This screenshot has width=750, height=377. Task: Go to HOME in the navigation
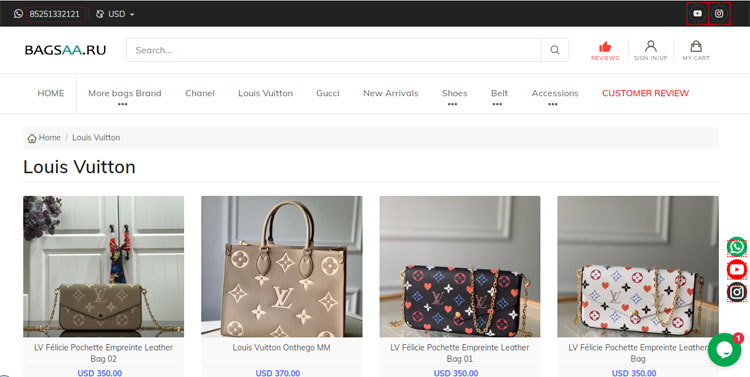pyautogui.click(x=51, y=93)
